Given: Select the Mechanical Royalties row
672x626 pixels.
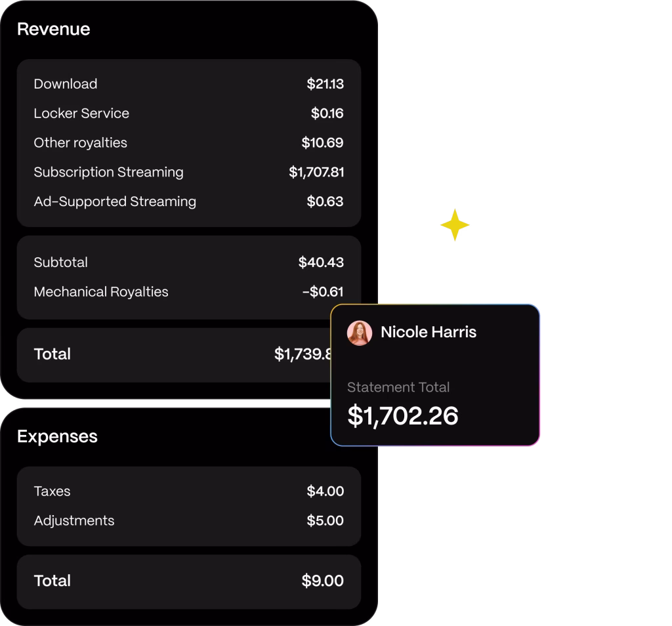Looking at the screenshot, I should coord(188,292).
